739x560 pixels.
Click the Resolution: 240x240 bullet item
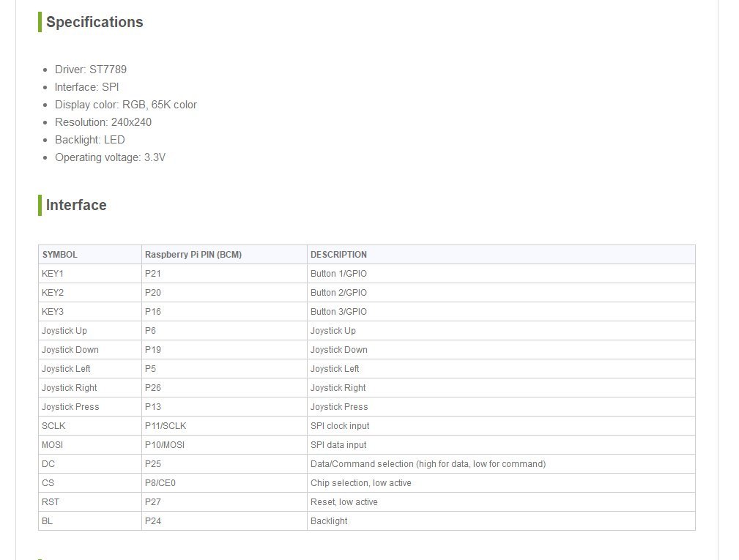(x=103, y=122)
